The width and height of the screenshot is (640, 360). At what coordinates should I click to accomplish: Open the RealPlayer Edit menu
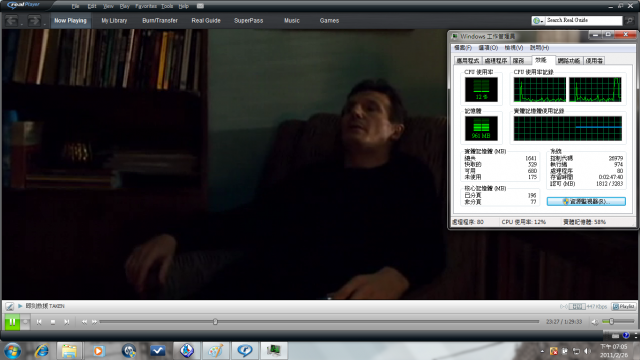coord(92,6)
